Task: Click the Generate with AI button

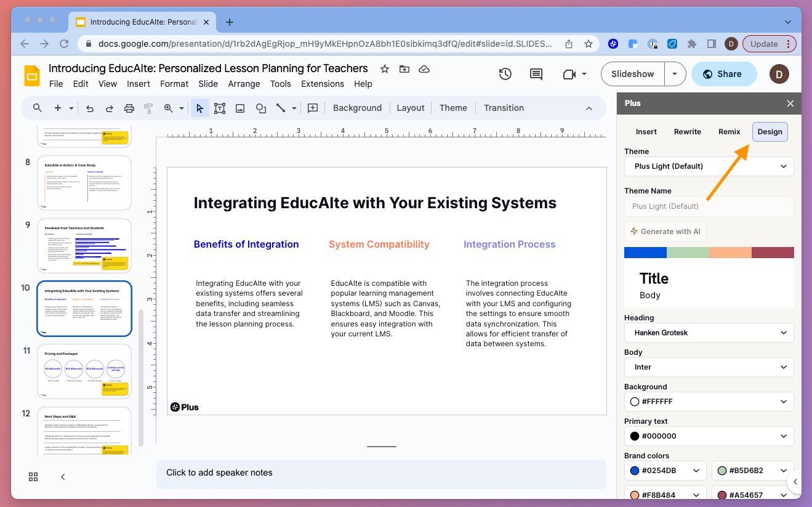Action: tap(665, 232)
